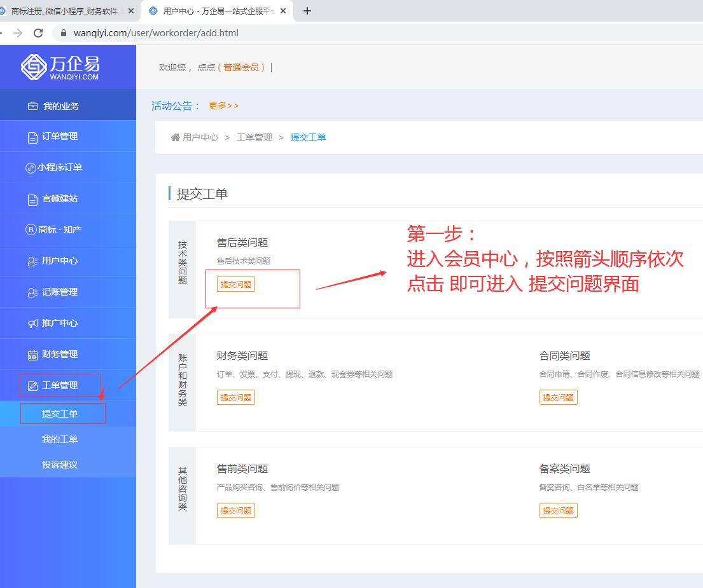This screenshot has height=588, width=703.
Task: Click the 售前类问题 heading
Action: point(242,468)
